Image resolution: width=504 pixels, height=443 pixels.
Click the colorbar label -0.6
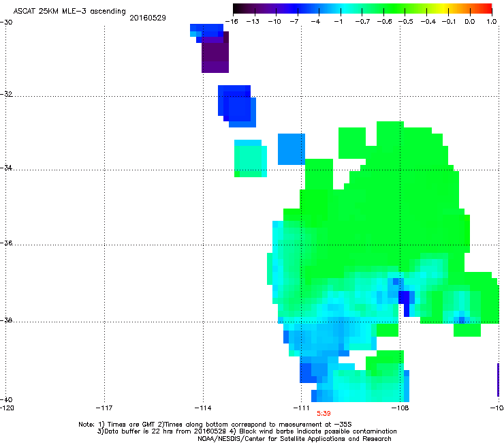pos(384,22)
